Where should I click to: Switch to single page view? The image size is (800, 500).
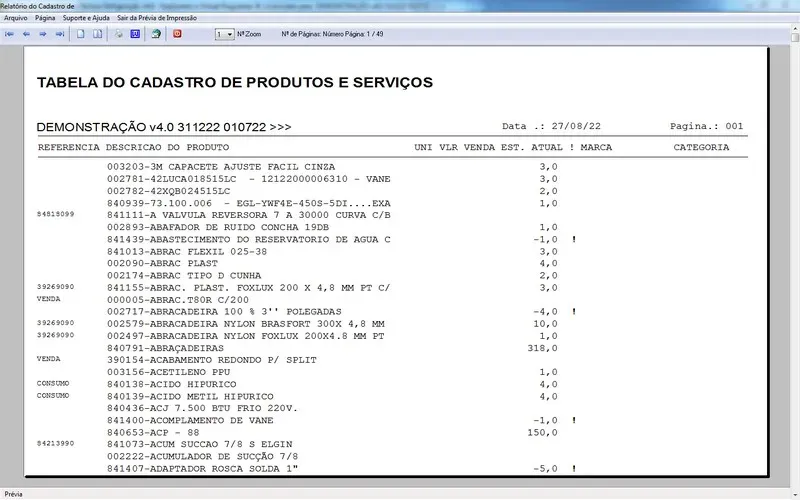pyautogui.click(x=82, y=34)
